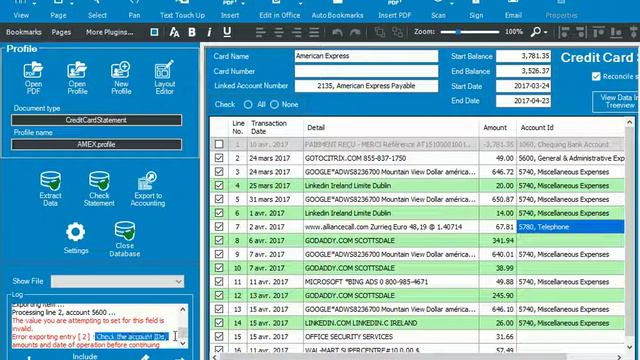Image resolution: width=640 pixels, height=360 pixels.
Task: Align text left
Action: point(260,32)
